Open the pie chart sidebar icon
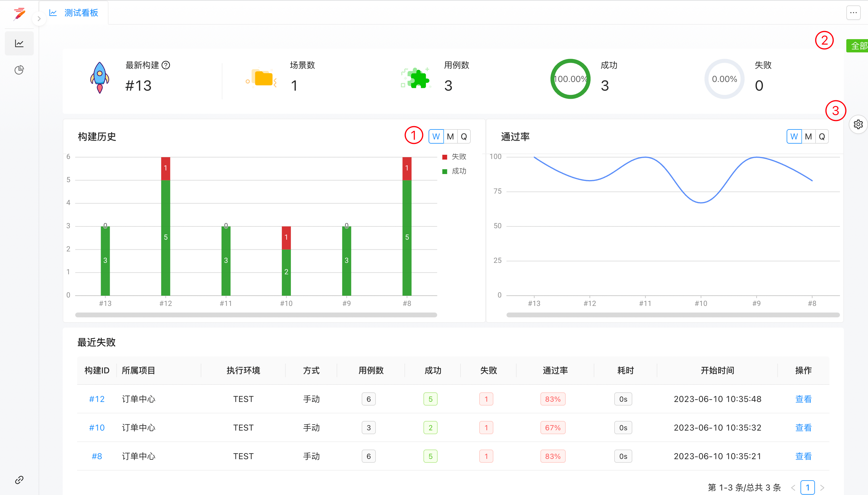The image size is (868, 495). coord(19,70)
